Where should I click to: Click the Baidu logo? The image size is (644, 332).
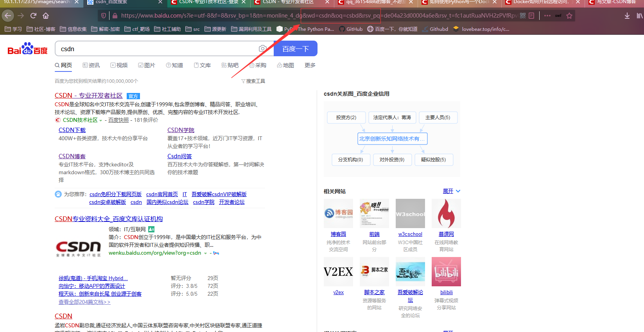pos(27,49)
